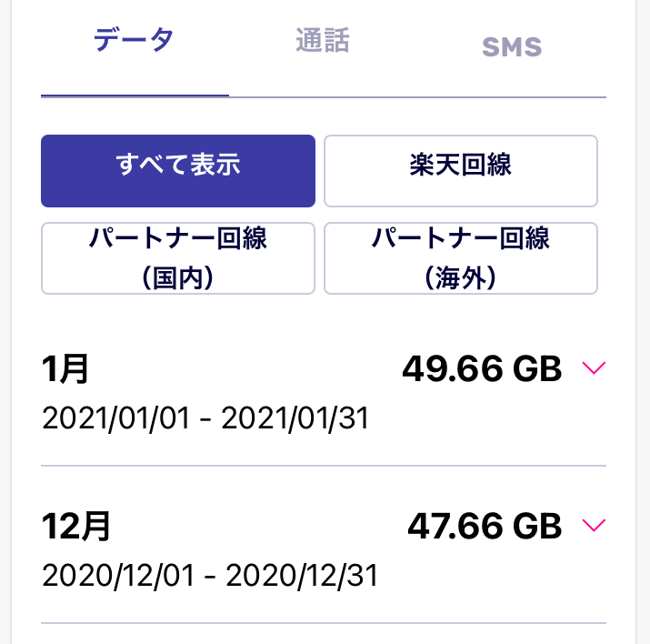
Task: Filter by パートナー回線(国内)
Action: coord(178,258)
